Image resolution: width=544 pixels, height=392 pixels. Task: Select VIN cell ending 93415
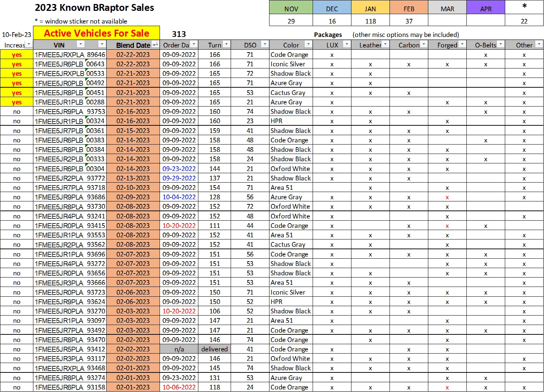click(70, 225)
